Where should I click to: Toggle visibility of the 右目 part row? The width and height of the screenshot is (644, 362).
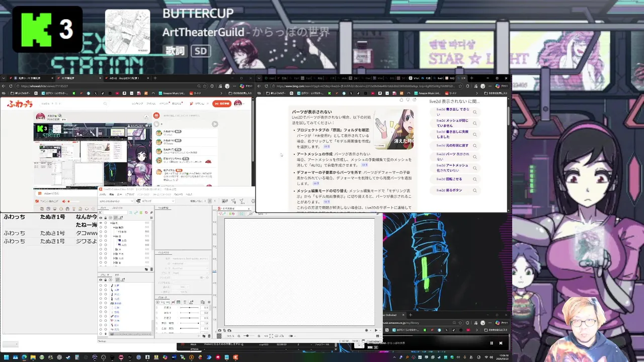(x=101, y=245)
